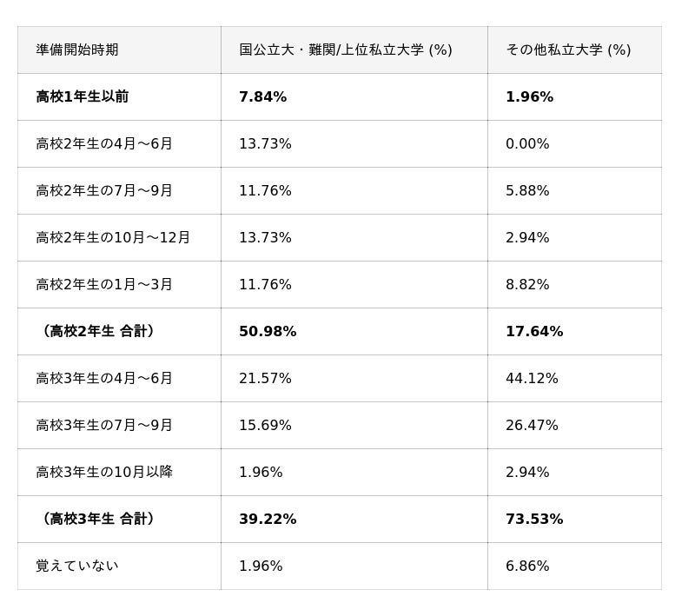
Task: Click the 5.88% cell
Action: pos(527,191)
